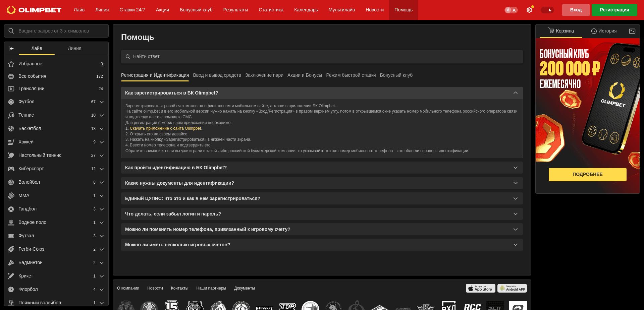Click the Гандбол ball icon
The height and width of the screenshot is (310, 644).
point(11,209)
